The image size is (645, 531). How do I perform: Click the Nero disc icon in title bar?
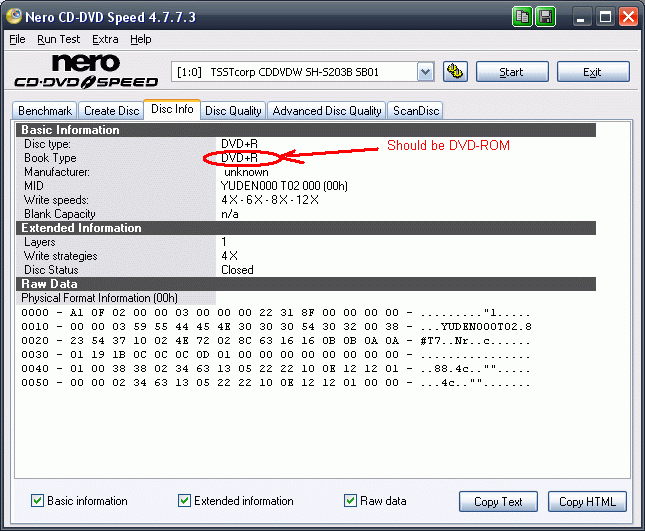click(14, 16)
